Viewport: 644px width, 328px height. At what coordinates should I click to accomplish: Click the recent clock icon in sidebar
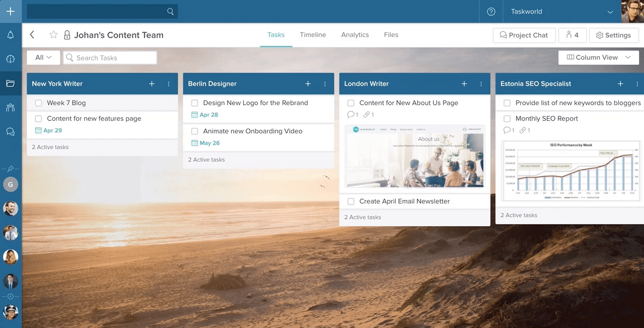11,296
